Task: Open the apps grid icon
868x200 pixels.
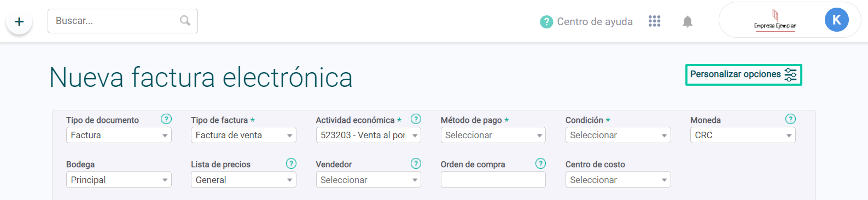Action: click(x=654, y=21)
